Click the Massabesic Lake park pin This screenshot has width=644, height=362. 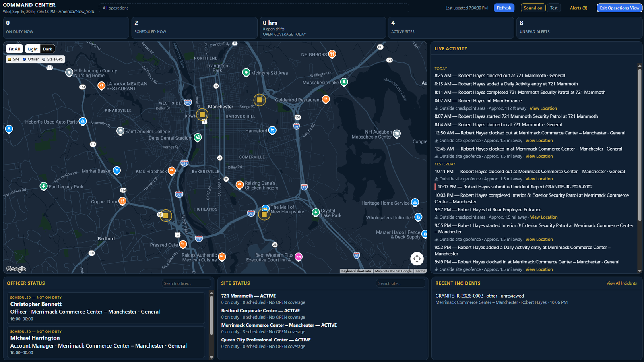click(x=344, y=82)
